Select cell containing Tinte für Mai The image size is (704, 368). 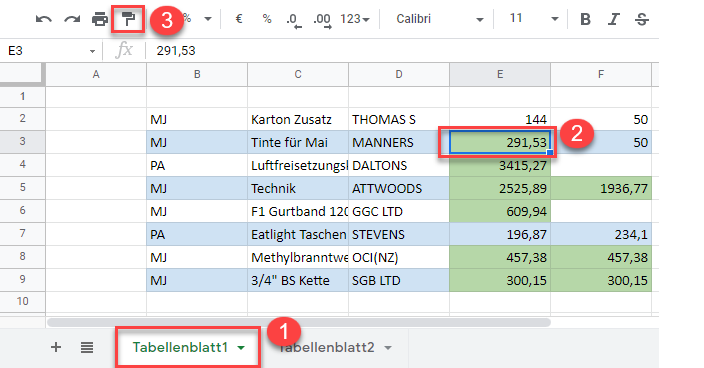(298, 142)
